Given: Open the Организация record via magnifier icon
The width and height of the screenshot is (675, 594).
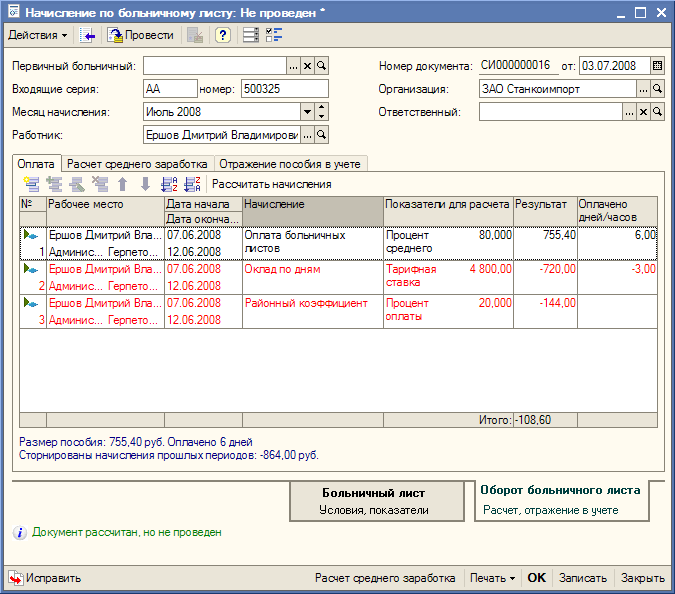Looking at the screenshot, I should 657,89.
